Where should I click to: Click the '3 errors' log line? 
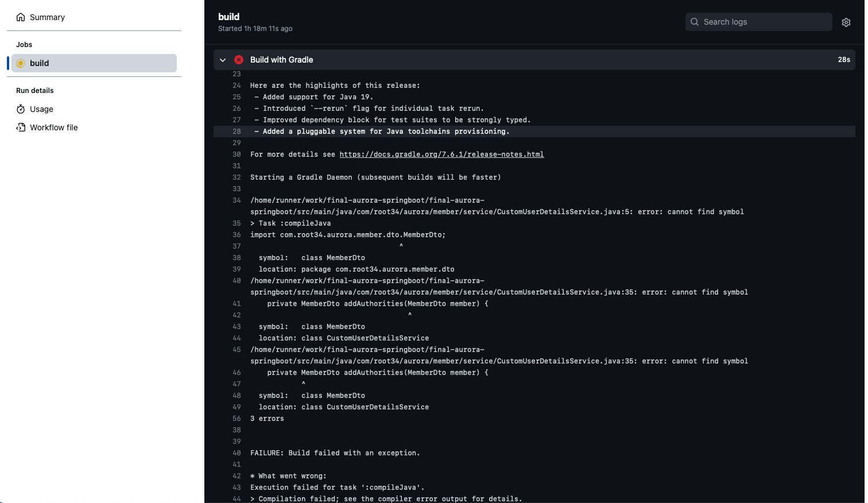click(267, 419)
